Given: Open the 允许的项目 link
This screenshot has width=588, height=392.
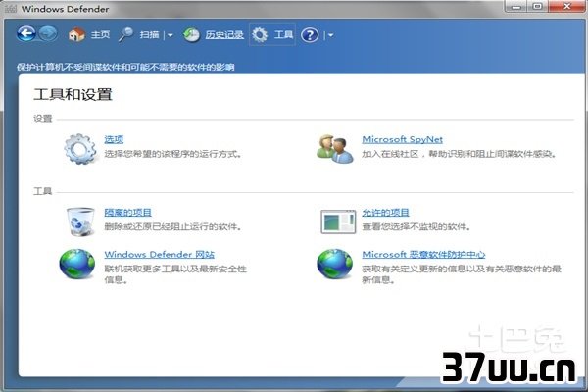Looking at the screenshot, I should (x=385, y=213).
